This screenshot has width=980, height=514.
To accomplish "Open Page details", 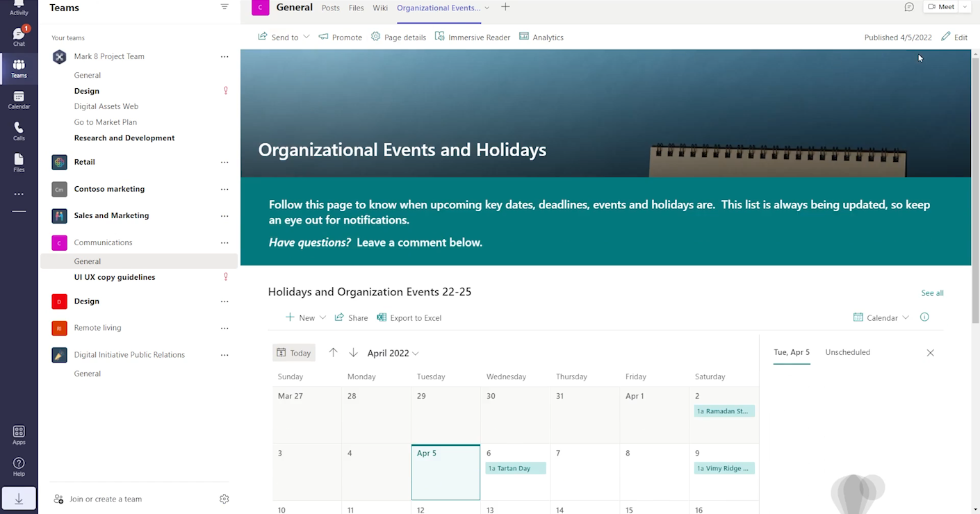I will click(398, 37).
